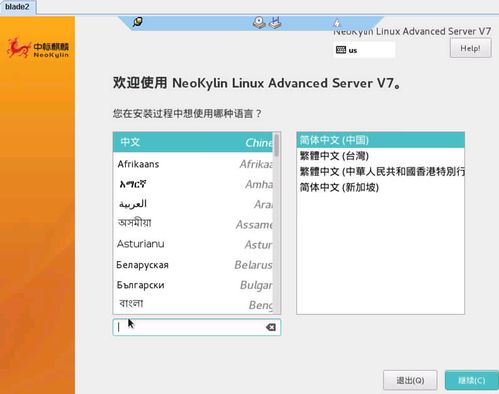
Task: Focus the language search input field
Action: tap(197, 327)
